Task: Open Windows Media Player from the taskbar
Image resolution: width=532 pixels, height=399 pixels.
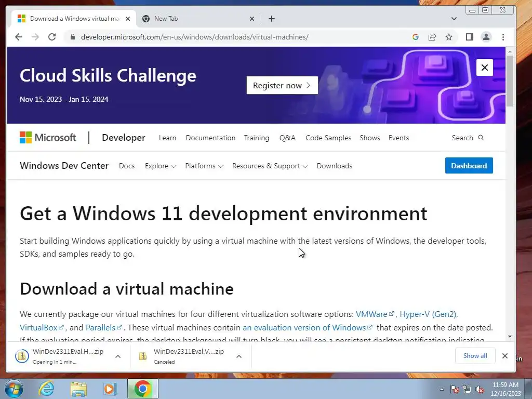Action: pyautogui.click(x=110, y=389)
